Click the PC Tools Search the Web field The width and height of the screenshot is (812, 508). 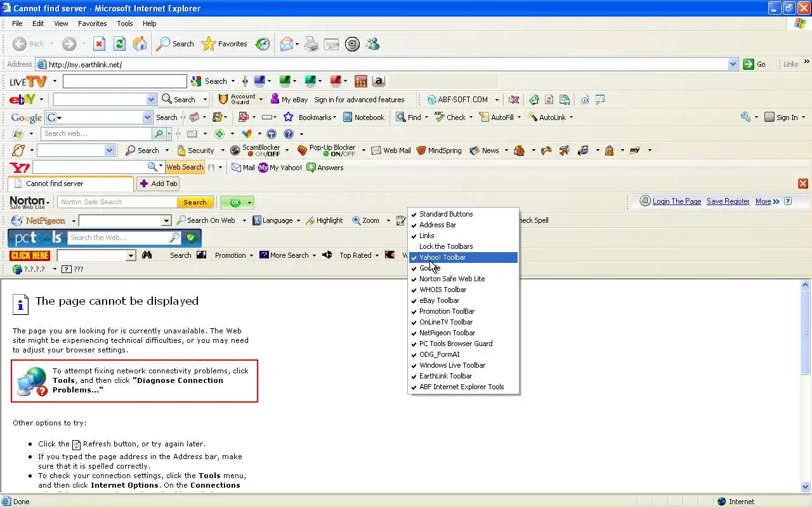click(119, 237)
